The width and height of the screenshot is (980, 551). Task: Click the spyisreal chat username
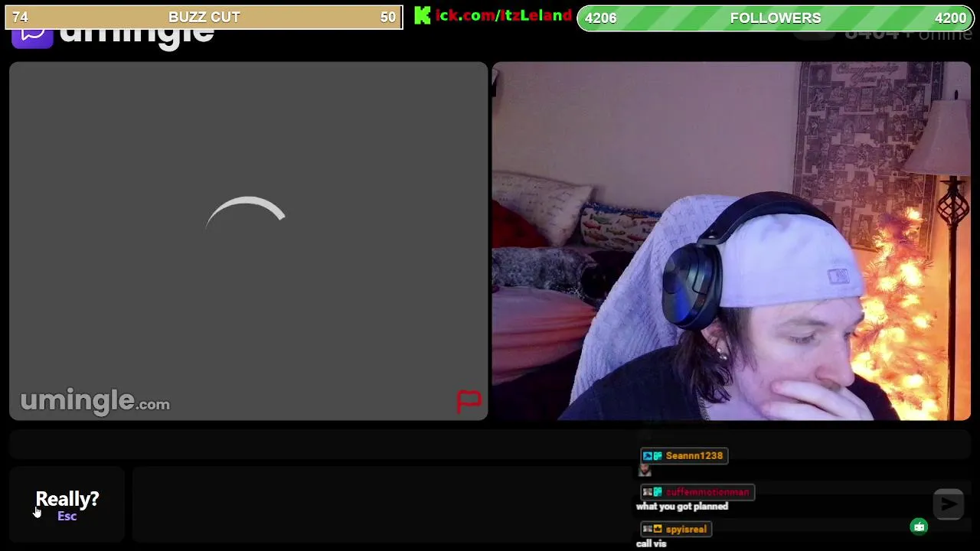[x=686, y=529]
